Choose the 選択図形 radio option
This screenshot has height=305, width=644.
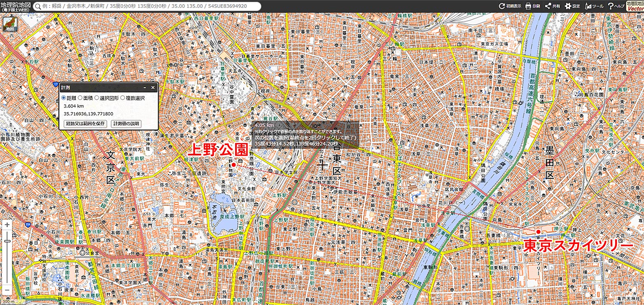[97, 98]
